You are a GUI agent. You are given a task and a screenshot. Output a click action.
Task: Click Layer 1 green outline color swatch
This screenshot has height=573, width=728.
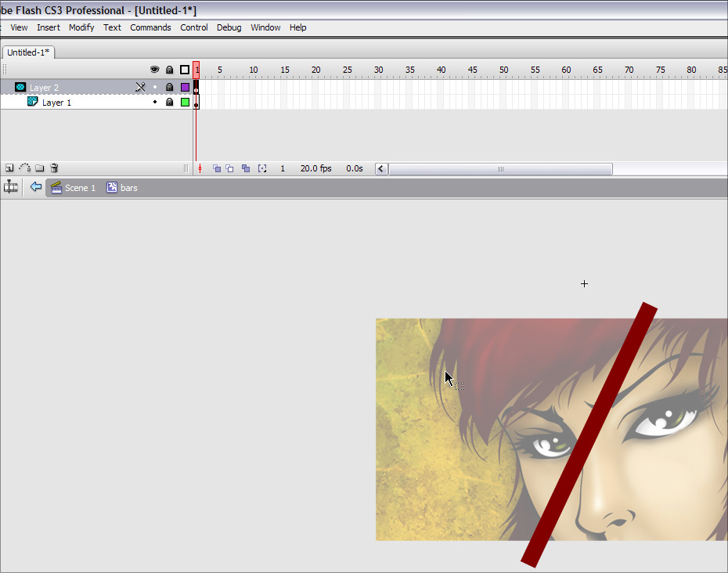pos(185,103)
